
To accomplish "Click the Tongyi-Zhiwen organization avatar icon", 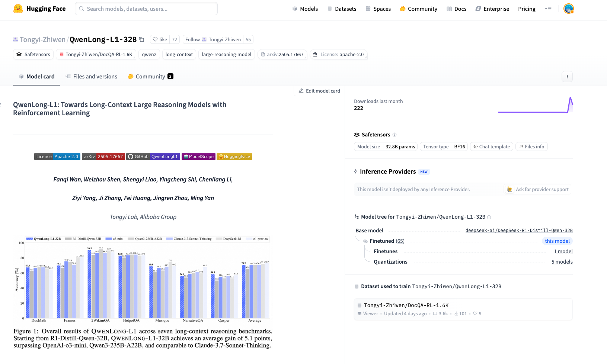I will [16, 39].
